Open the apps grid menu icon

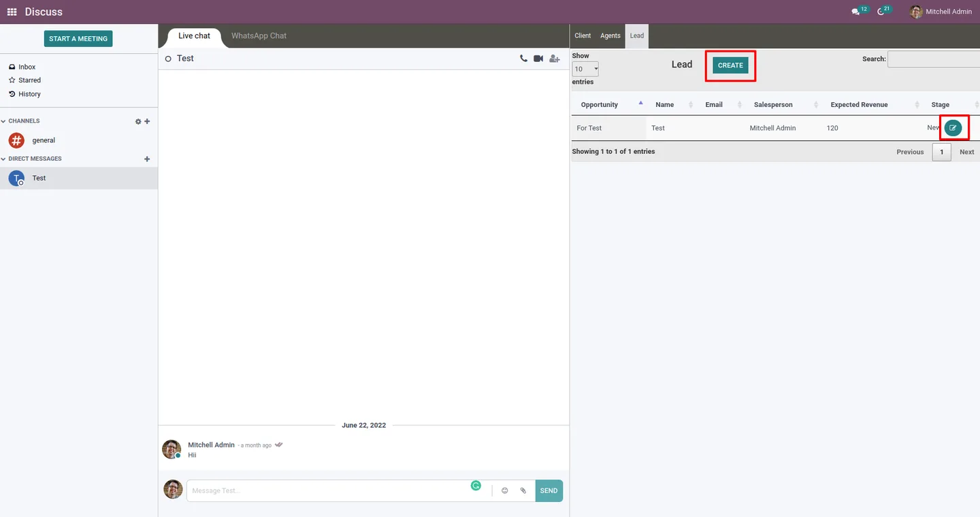tap(12, 12)
